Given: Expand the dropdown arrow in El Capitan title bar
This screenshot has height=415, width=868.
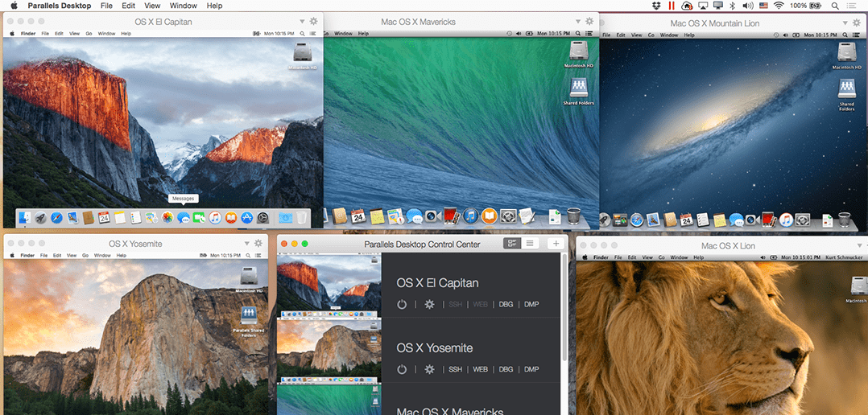Looking at the screenshot, I should pyautogui.click(x=302, y=22).
